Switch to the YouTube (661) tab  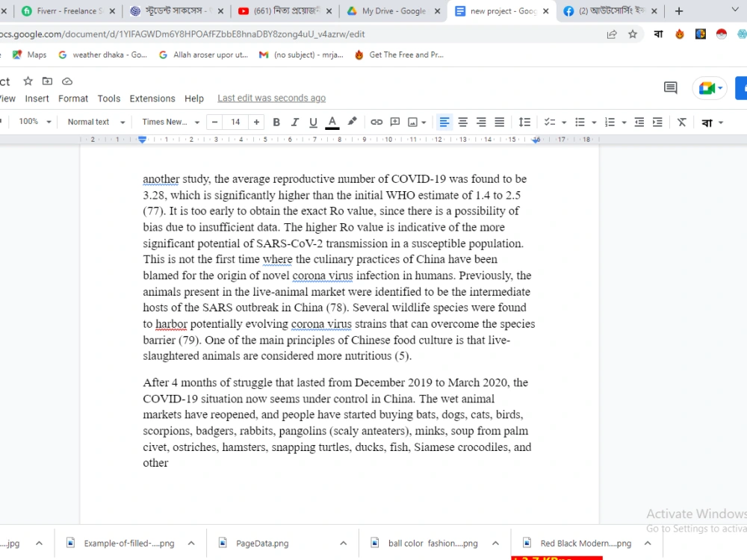[x=285, y=11]
